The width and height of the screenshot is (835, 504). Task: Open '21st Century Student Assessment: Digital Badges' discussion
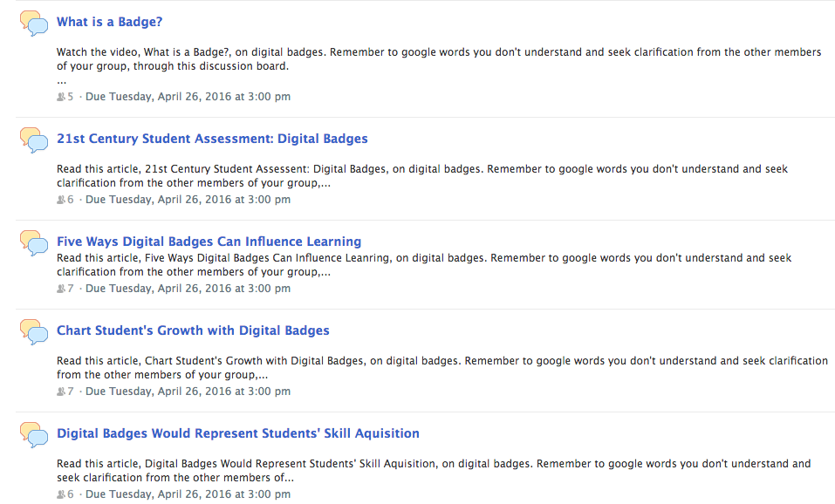(212, 139)
